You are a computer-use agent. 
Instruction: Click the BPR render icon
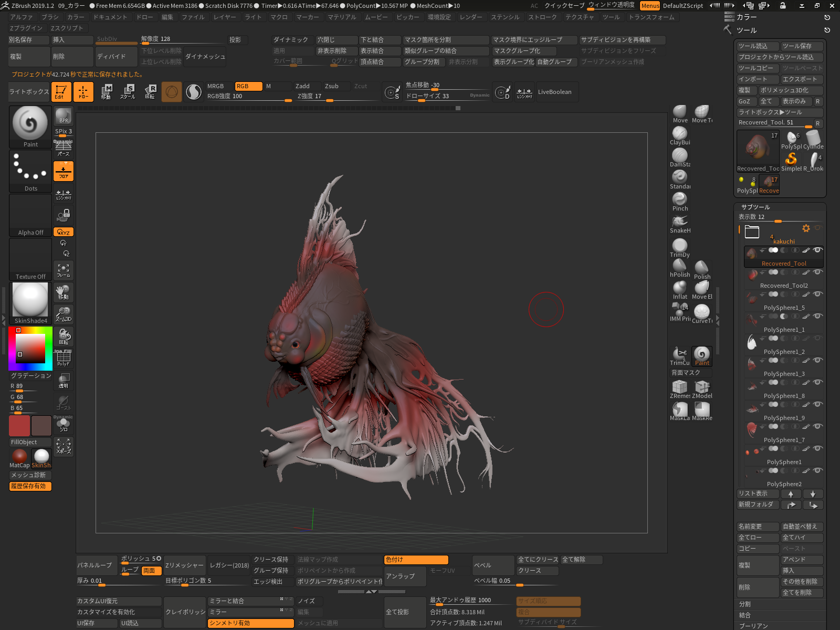point(63,116)
